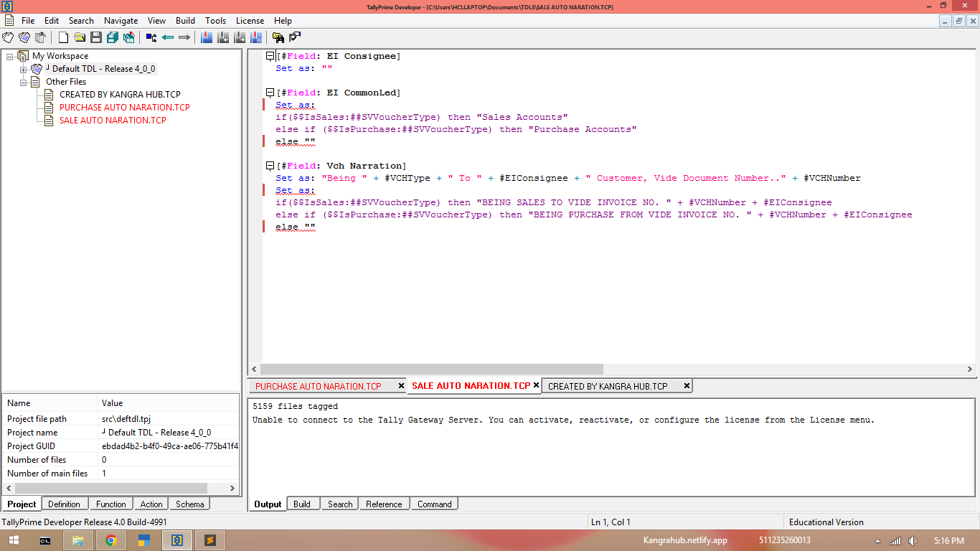The width and height of the screenshot is (980, 551).
Task: Collapse the My Workspace tree node
Action: coord(9,56)
